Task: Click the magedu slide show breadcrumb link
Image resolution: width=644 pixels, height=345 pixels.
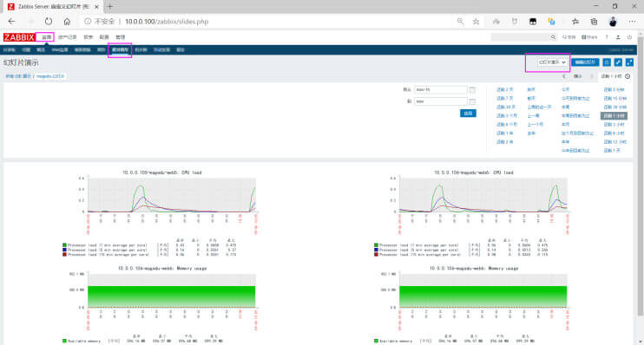Action: (x=50, y=76)
